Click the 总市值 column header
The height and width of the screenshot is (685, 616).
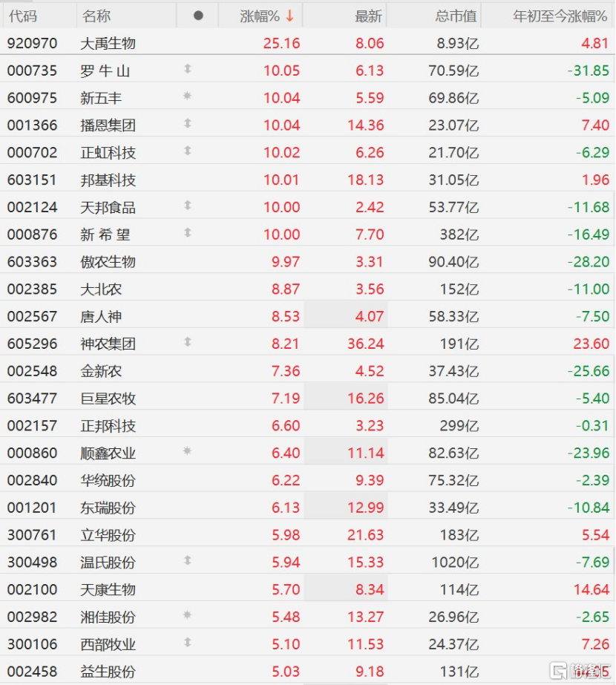[x=456, y=16]
